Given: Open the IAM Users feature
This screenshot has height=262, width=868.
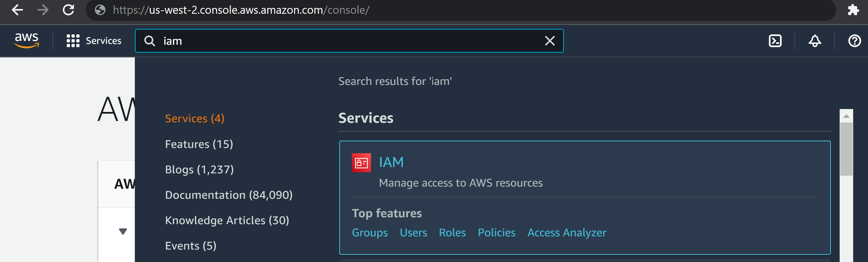Looking at the screenshot, I should click(x=413, y=232).
